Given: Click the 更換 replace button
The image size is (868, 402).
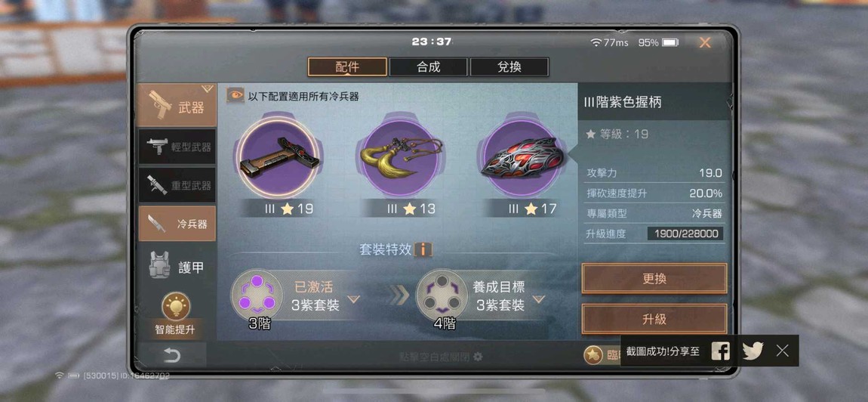Looking at the screenshot, I should tap(654, 278).
